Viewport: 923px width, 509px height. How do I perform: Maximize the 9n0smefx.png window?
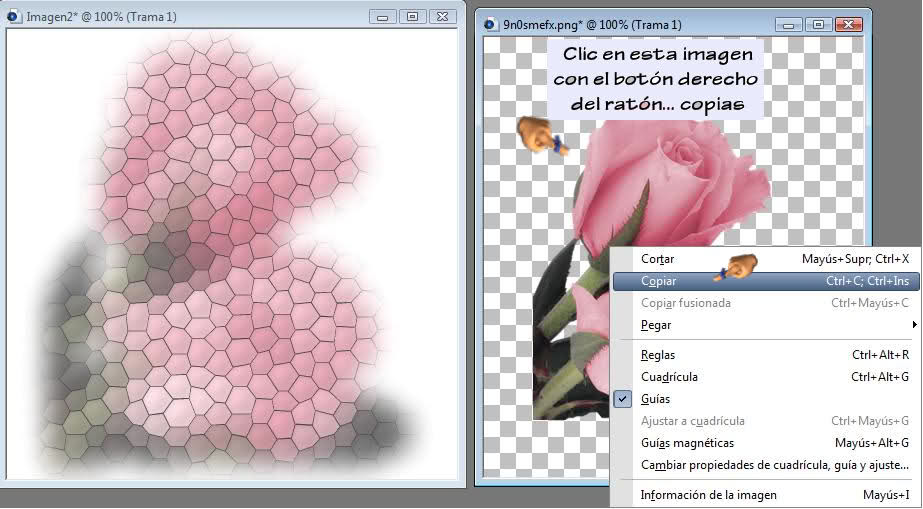818,25
